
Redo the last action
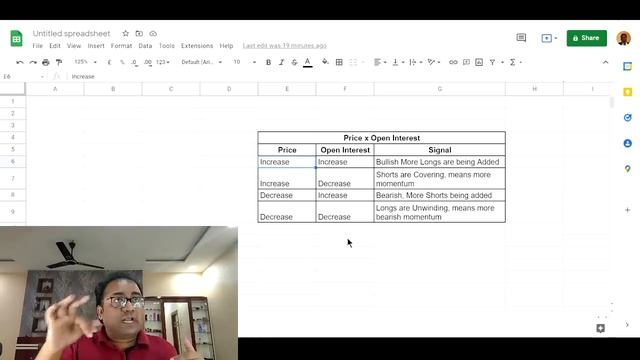tap(33, 62)
